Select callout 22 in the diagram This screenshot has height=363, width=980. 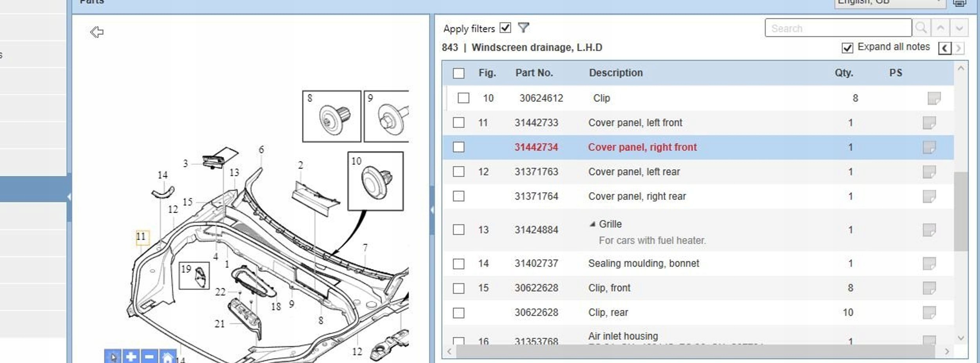coord(220,292)
